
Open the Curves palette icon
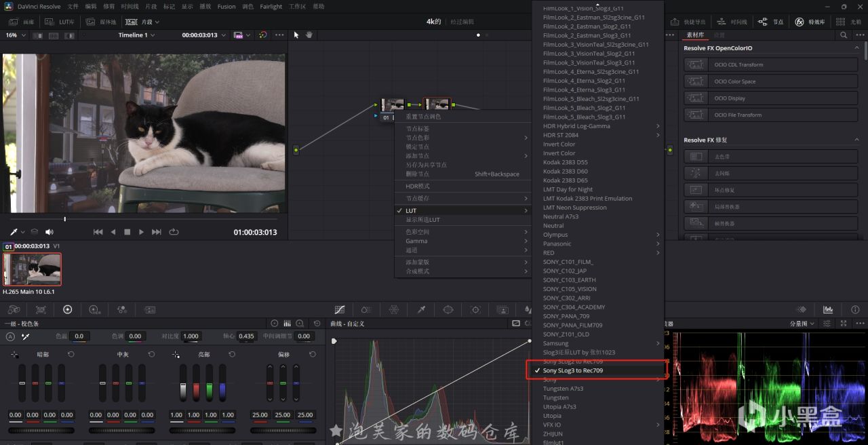340,309
